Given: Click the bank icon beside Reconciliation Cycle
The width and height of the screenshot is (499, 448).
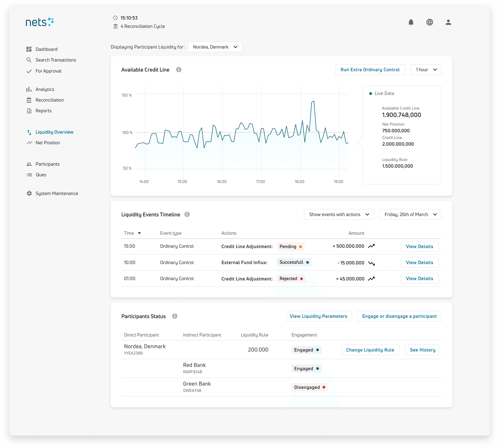Looking at the screenshot, I should (x=115, y=26).
